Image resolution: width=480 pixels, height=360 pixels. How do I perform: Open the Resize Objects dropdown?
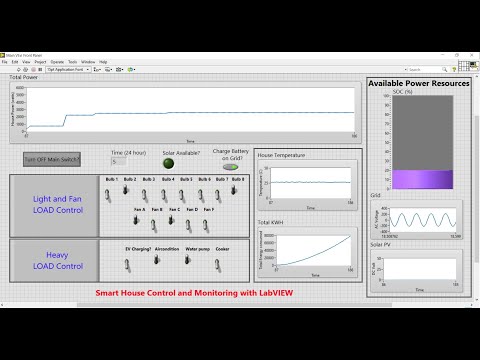coord(120,69)
